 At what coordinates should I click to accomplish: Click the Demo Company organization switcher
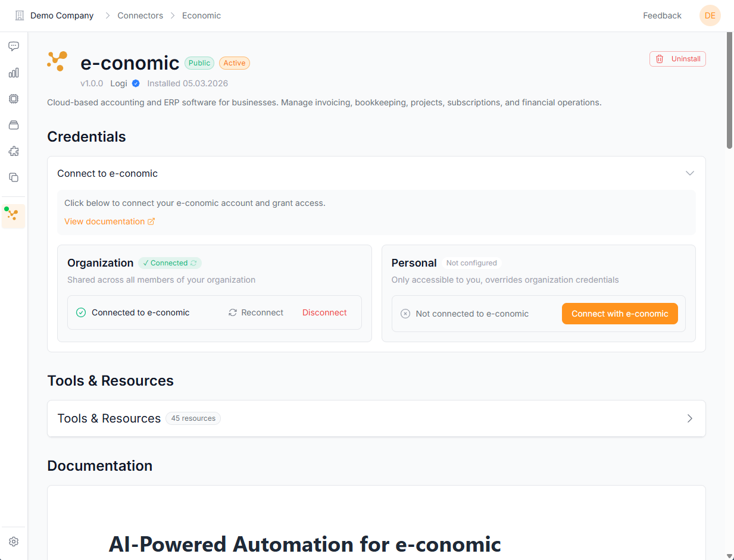coord(55,15)
